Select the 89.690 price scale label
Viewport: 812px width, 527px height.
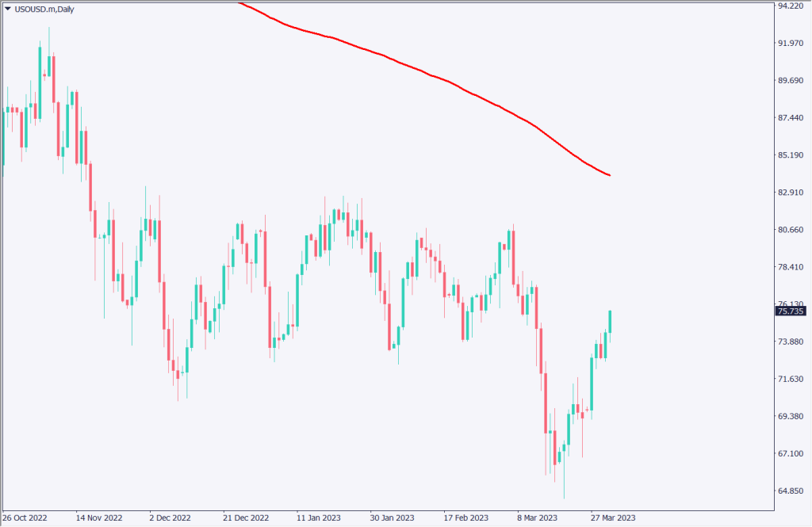coord(790,81)
